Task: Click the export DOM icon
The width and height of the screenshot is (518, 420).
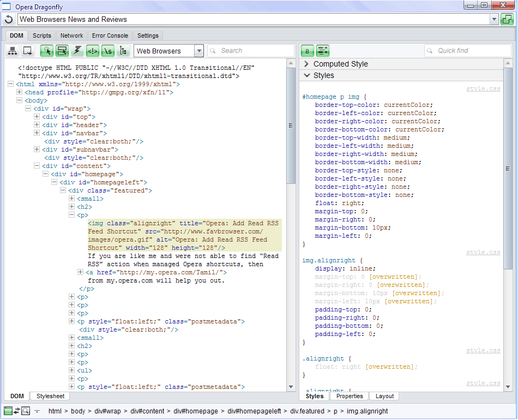Action: [27, 51]
